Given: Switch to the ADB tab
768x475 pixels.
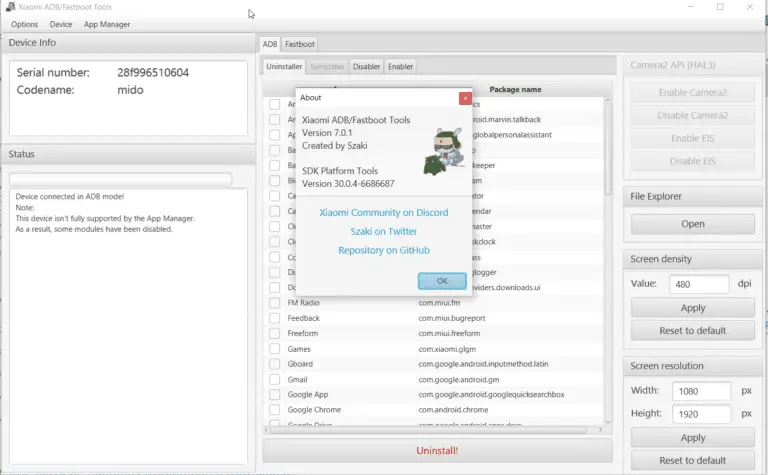Looking at the screenshot, I should [x=270, y=44].
